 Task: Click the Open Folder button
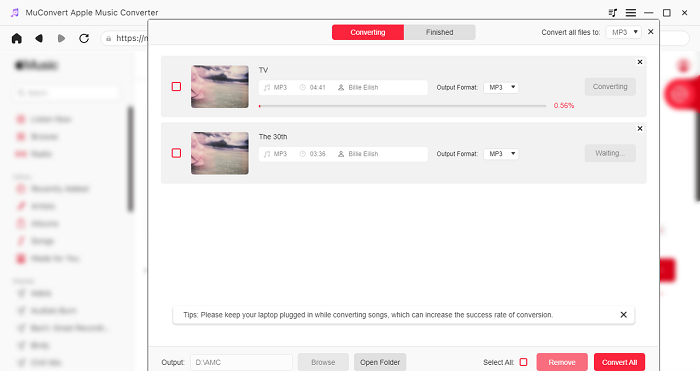coord(380,362)
